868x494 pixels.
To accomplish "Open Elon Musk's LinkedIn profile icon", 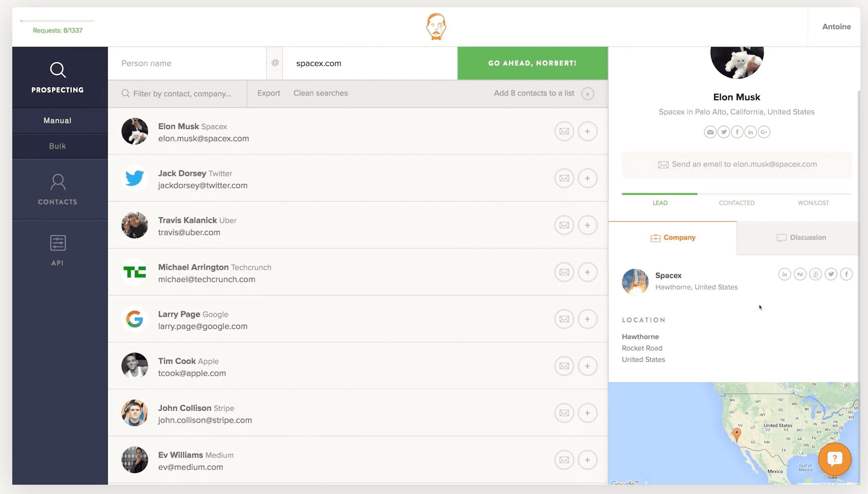I will (750, 132).
